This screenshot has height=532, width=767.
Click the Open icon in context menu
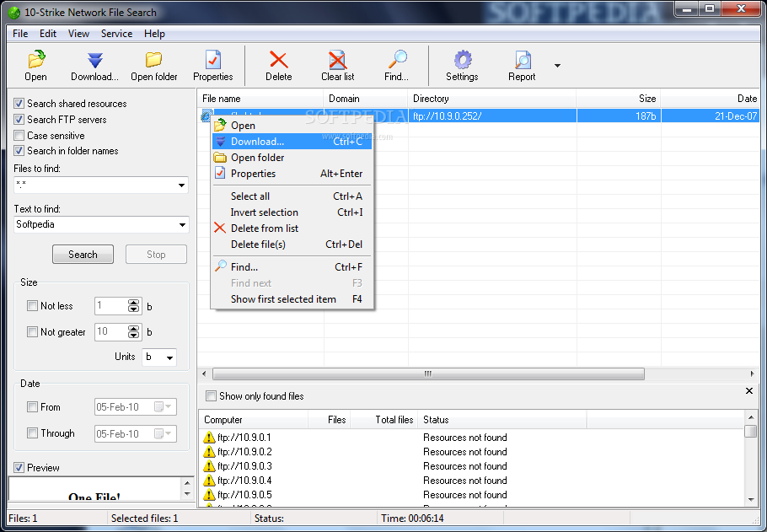[x=220, y=126]
